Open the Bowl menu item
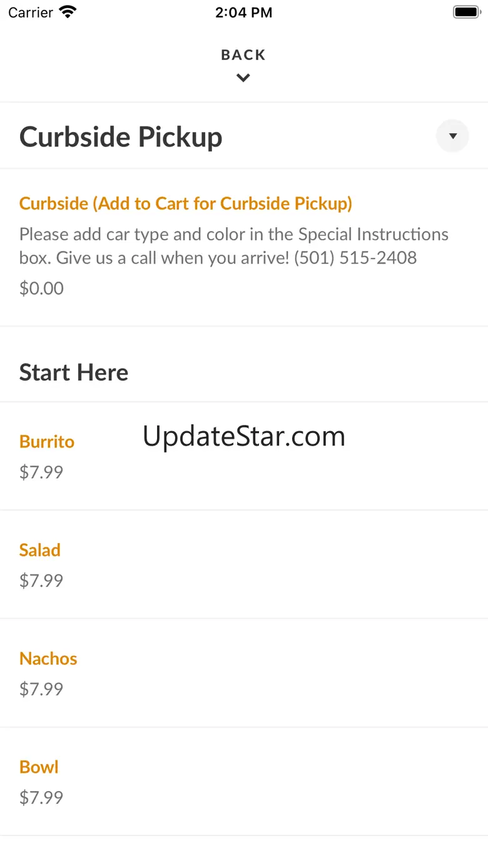Image resolution: width=488 pixels, height=868 pixels. coord(39,767)
